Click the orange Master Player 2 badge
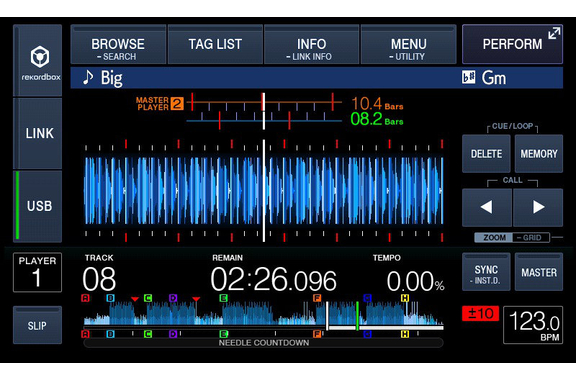This screenshot has width=576, height=380. pos(177,104)
